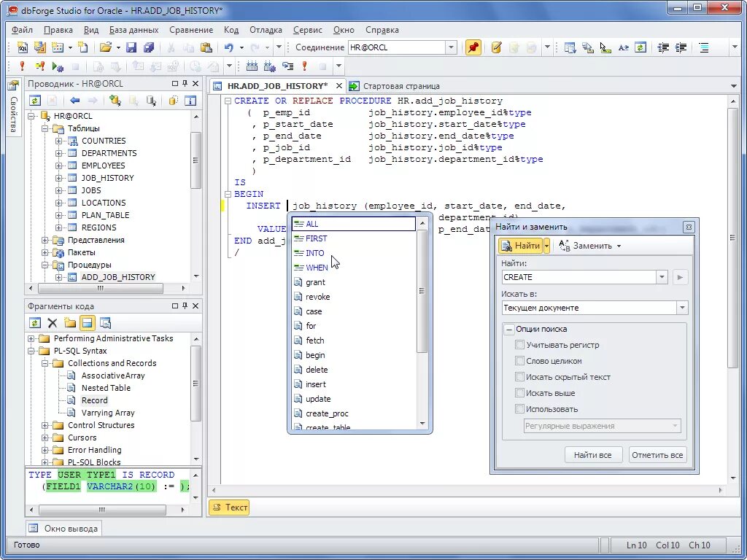Enable Учитывать регистр checkbox
The height and width of the screenshot is (560, 747).
click(x=519, y=345)
